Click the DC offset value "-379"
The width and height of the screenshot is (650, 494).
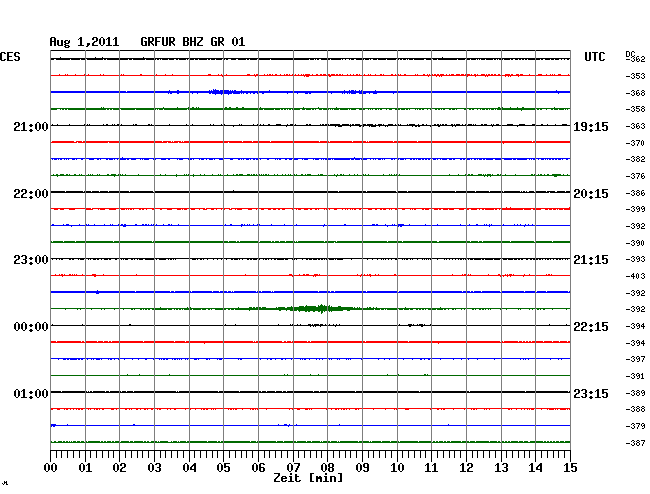click(x=635, y=426)
